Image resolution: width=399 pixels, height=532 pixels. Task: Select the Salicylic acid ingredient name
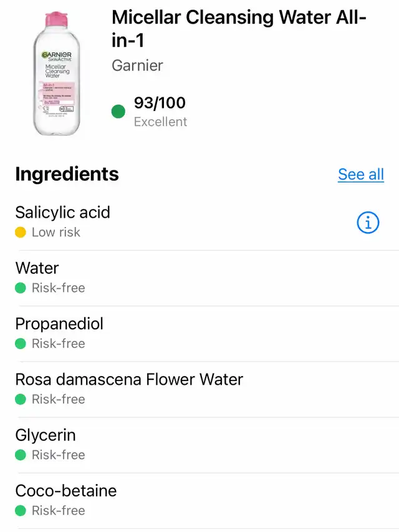(62, 213)
